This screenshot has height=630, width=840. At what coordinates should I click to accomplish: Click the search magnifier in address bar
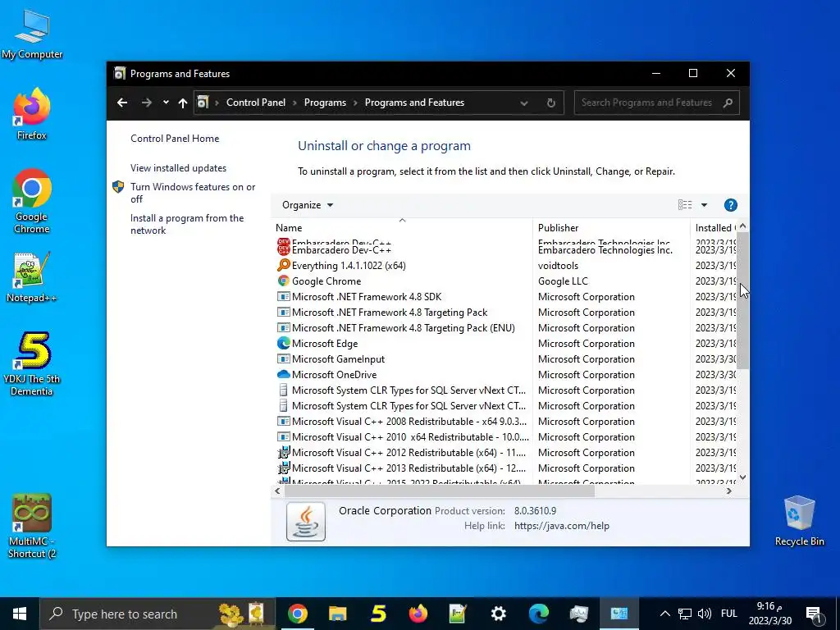(x=728, y=103)
